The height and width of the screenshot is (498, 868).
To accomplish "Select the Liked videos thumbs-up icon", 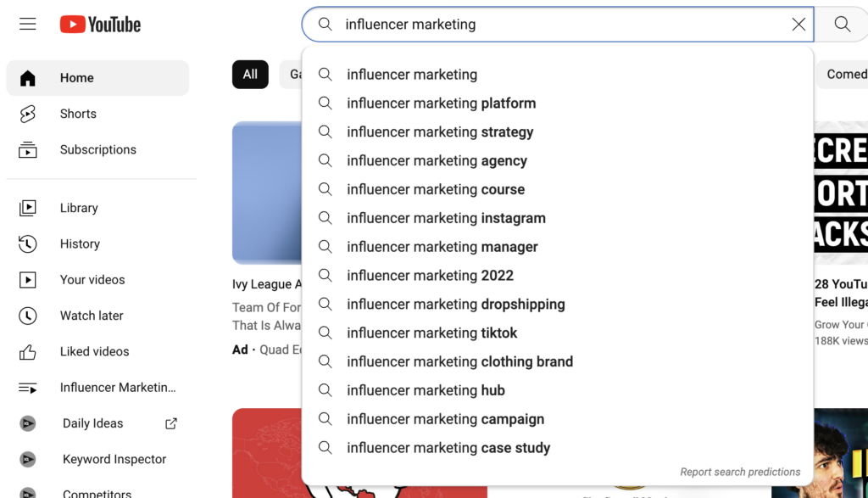I will [x=29, y=351].
